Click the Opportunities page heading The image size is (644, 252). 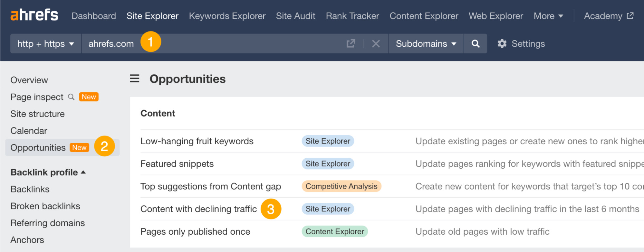click(x=187, y=79)
